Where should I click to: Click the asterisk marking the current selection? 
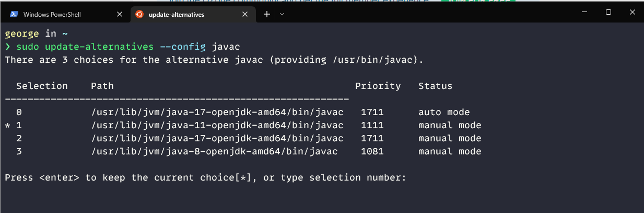pos(8,126)
